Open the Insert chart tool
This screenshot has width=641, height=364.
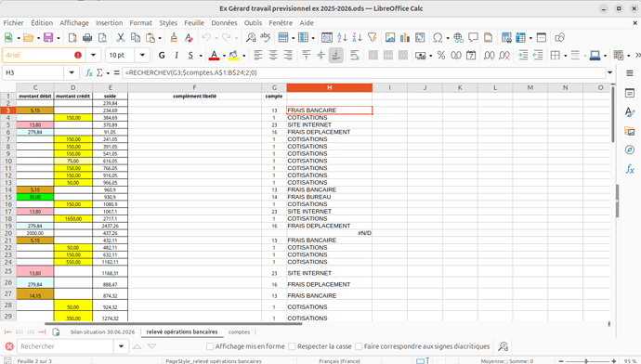(405, 37)
